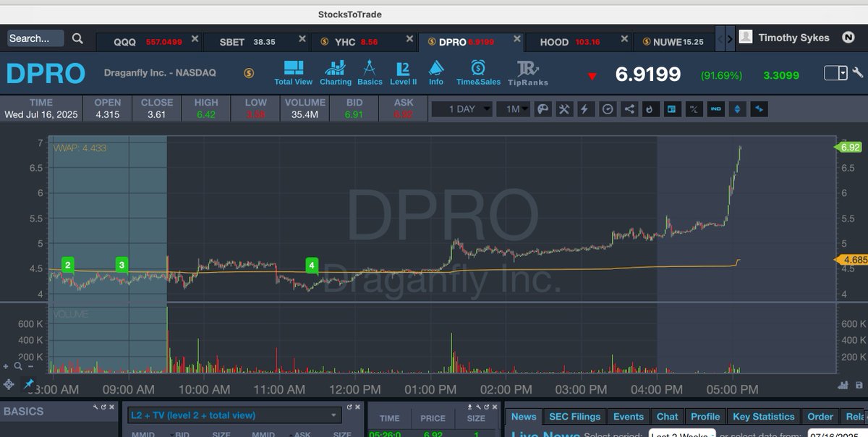Open chart color palette settings

[542, 109]
